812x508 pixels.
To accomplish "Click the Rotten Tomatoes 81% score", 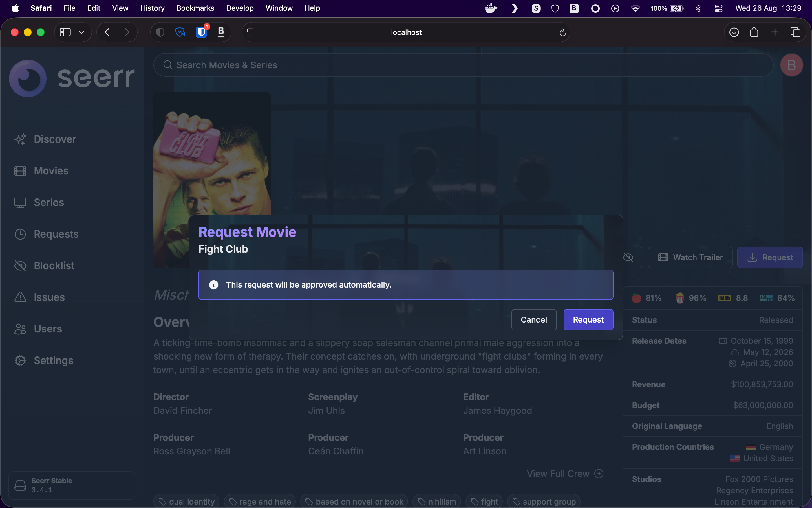I will click(646, 298).
